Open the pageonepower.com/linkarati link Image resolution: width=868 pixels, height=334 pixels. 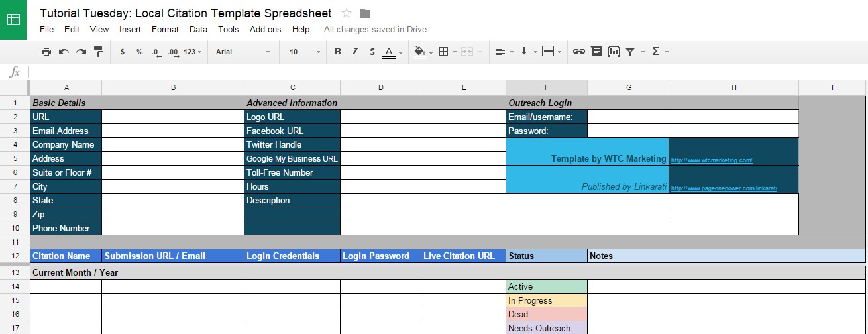click(x=724, y=188)
